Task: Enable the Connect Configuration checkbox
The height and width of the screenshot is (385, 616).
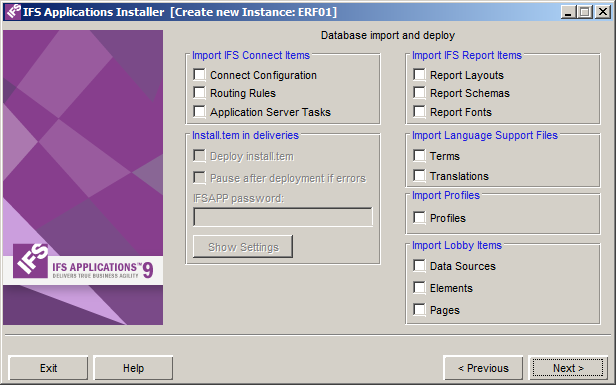Action: [x=200, y=75]
